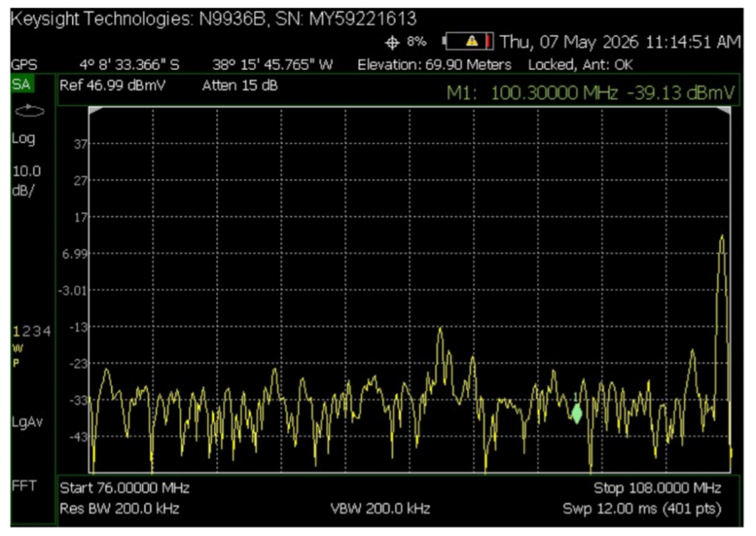Click the Ref 46.99 dBmV level
This screenshot has height=536, width=756.
[x=113, y=85]
